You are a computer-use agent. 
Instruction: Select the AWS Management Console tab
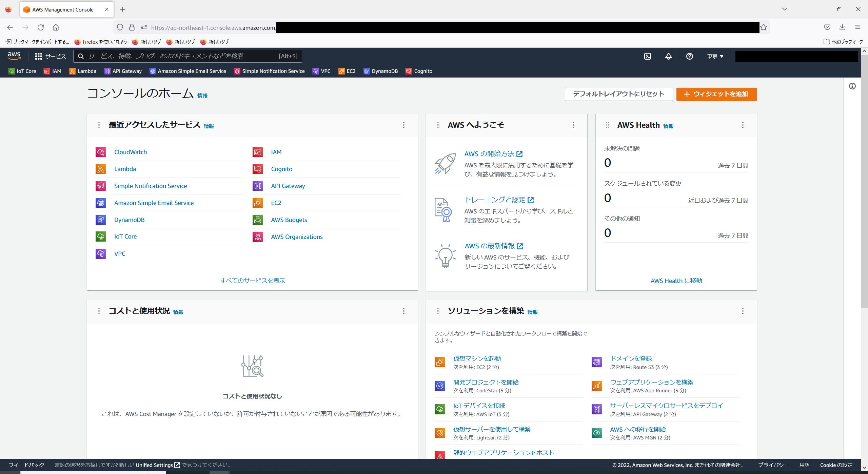tap(67, 9)
